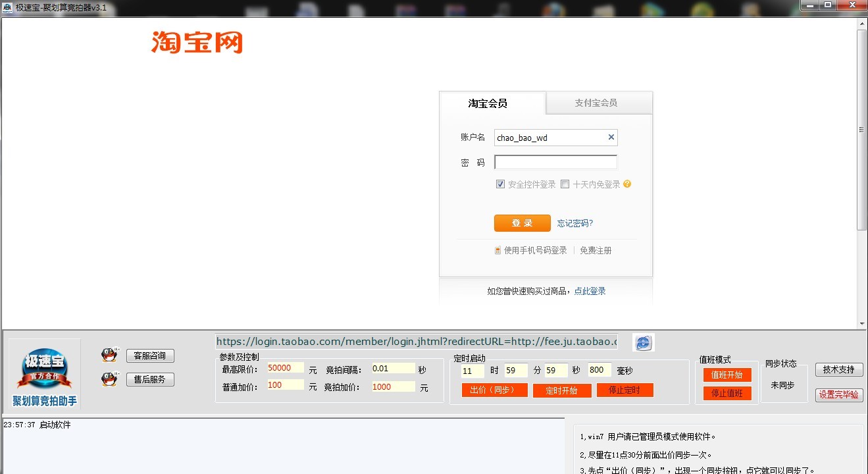Click the URL address field
Viewport: 868px width, 474px height.
[417, 342]
